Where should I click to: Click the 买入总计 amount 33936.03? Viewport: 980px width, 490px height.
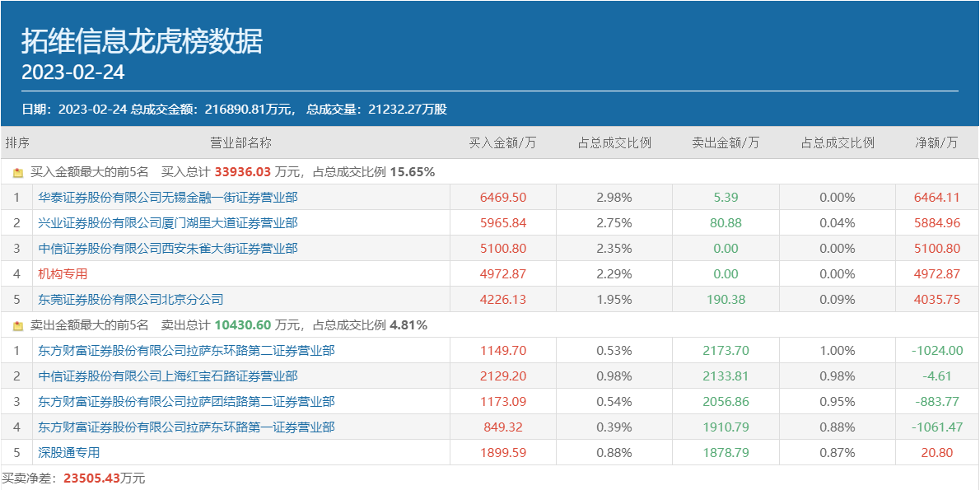coord(243,173)
